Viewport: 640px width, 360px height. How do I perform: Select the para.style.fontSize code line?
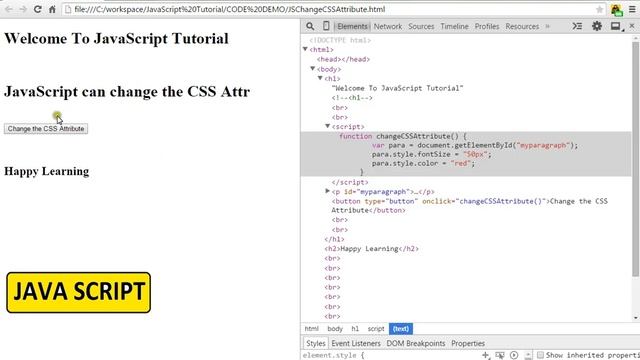[431, 154]
